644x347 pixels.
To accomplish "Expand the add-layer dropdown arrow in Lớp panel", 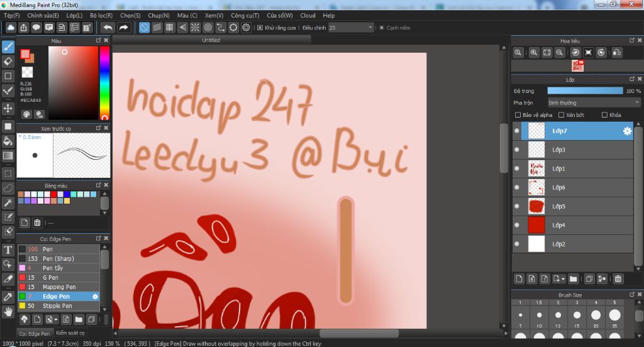I will [x=563, y=279].
